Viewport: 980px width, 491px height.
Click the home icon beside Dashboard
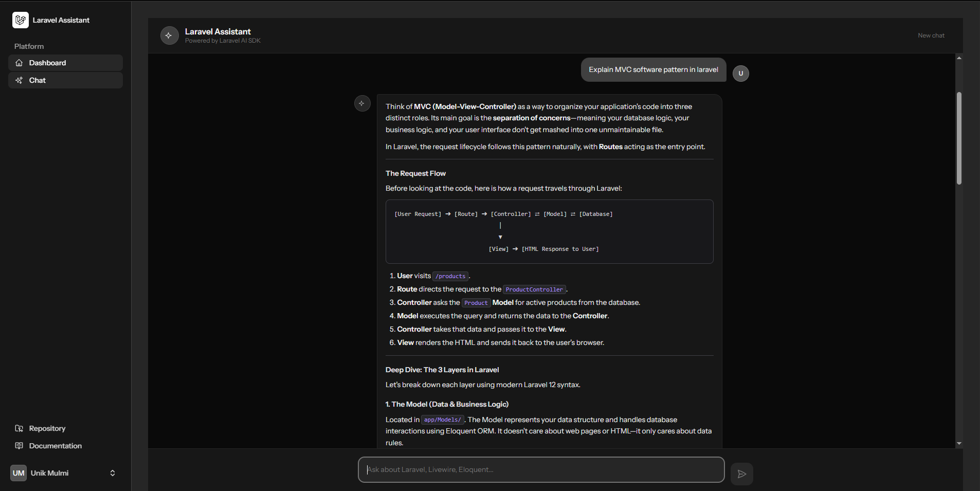[19, 63]
